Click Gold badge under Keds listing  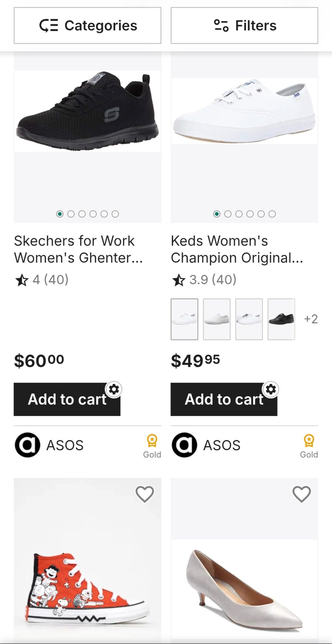pos(309,446)
